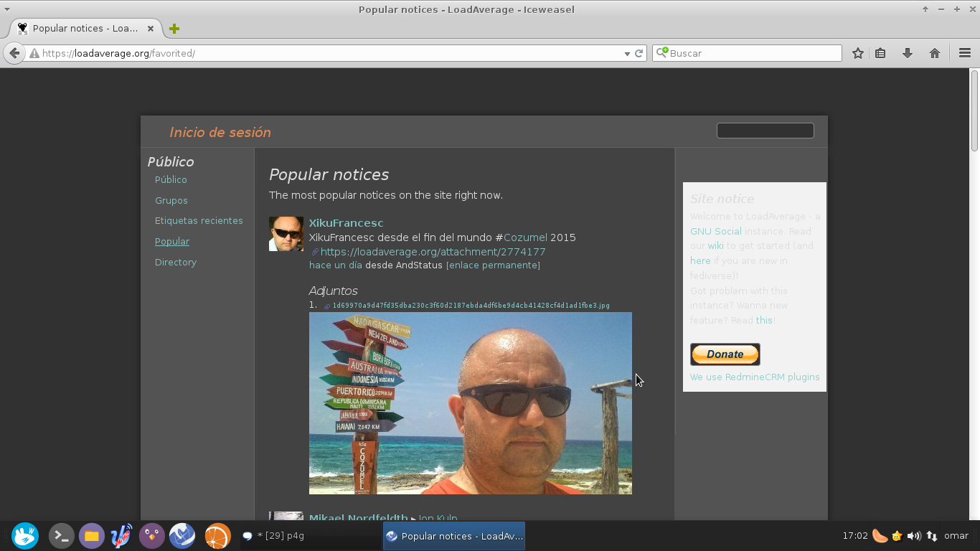Open the 'hace un día' timestamp link
Screen dimensions: 980x551
[336, 265]
